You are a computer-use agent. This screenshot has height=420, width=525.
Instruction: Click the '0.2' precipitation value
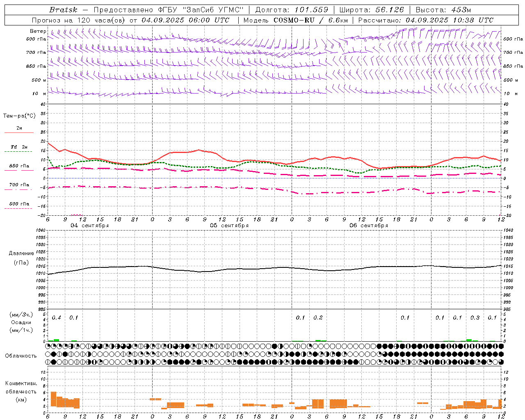[318, 318]
